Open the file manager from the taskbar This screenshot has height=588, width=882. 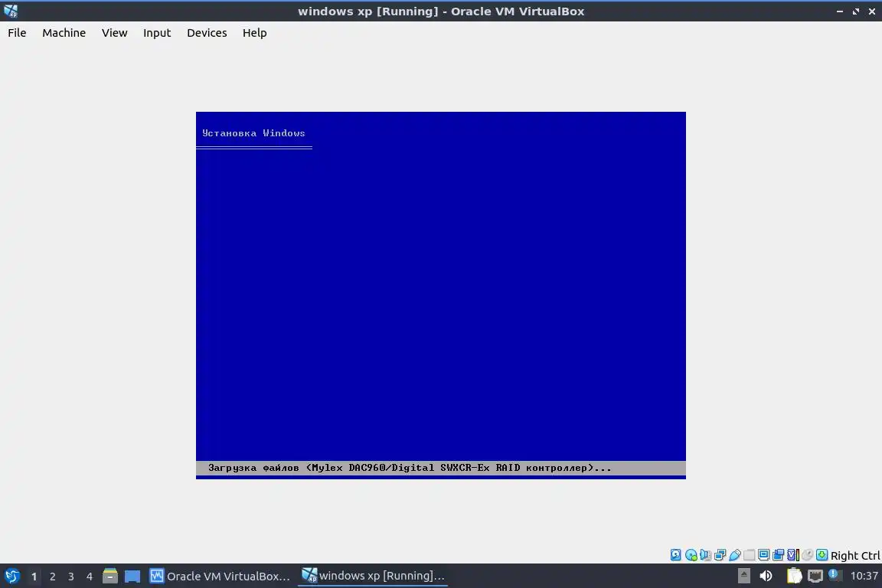tap(110, 576)
